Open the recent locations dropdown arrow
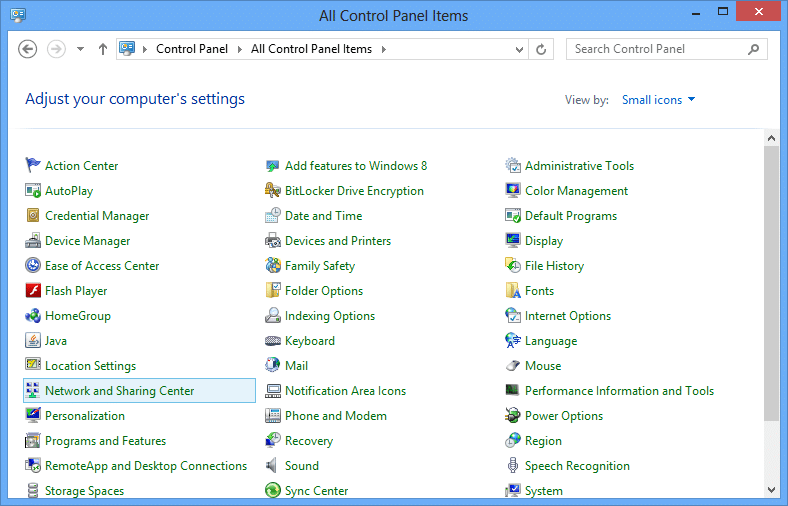This screenshot has width=788, height=506. click(x=80, y=49)
